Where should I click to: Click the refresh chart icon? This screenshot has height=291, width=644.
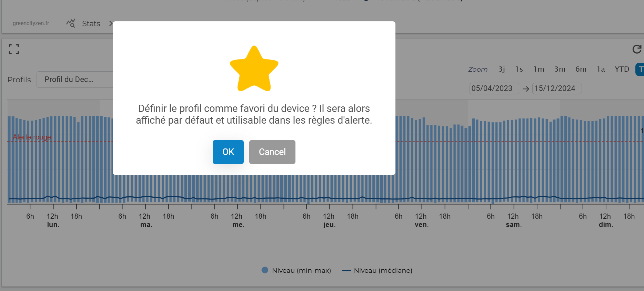pos(636,49)
